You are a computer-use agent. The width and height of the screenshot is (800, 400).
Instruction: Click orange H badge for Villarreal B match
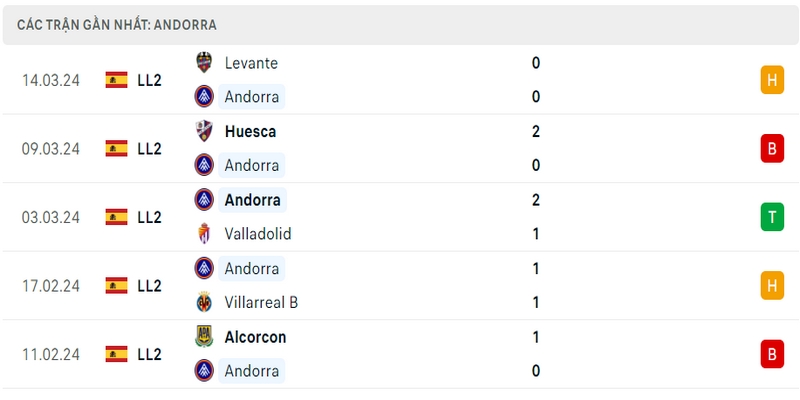click(772, 286)
